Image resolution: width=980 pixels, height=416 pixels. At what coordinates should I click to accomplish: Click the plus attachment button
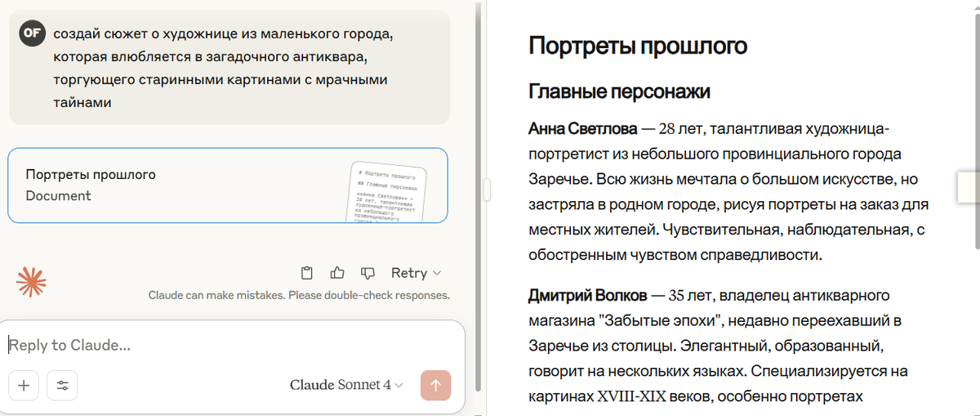[23, 386]
